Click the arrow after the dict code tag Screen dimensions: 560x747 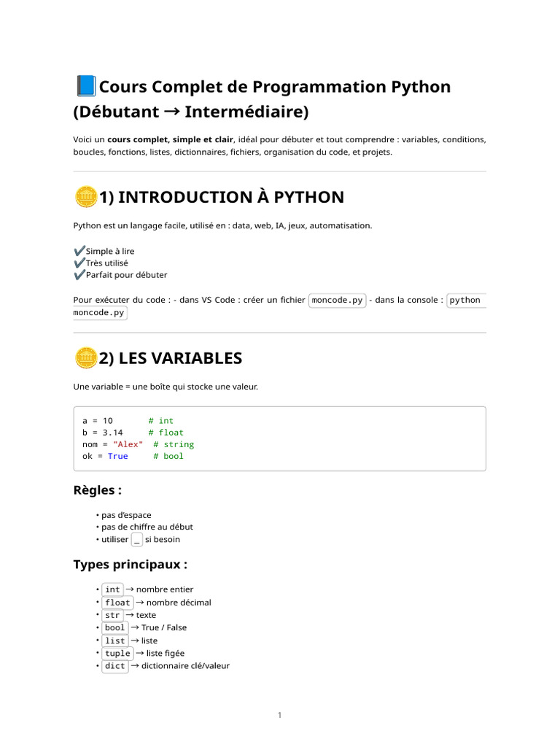coord(135,665)
